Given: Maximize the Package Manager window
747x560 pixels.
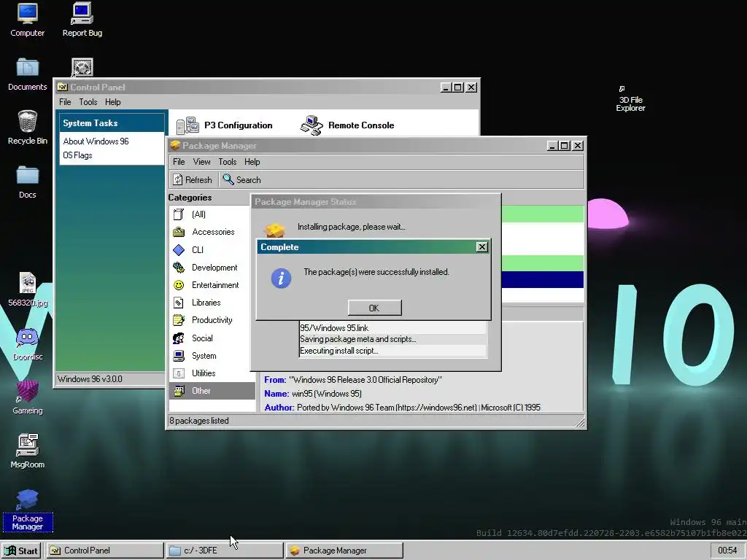Looking at the screenshot, I should (x=565, y=146).
